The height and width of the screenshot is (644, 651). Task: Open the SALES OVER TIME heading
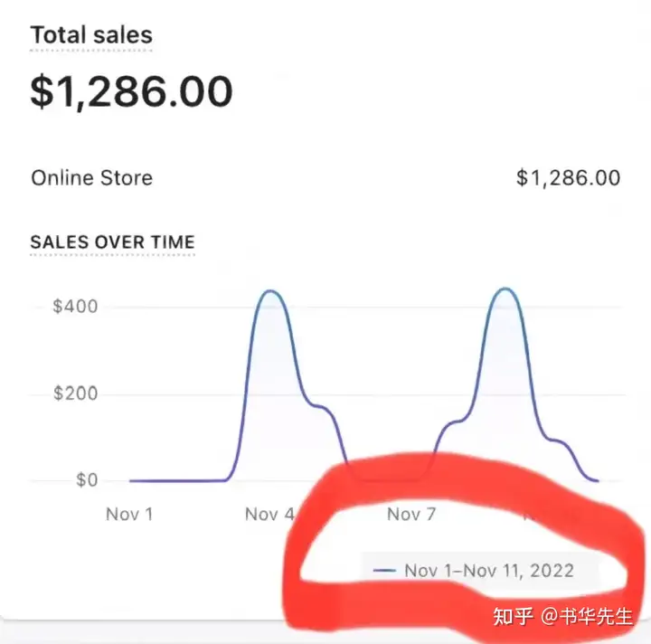tap(112, 241)
